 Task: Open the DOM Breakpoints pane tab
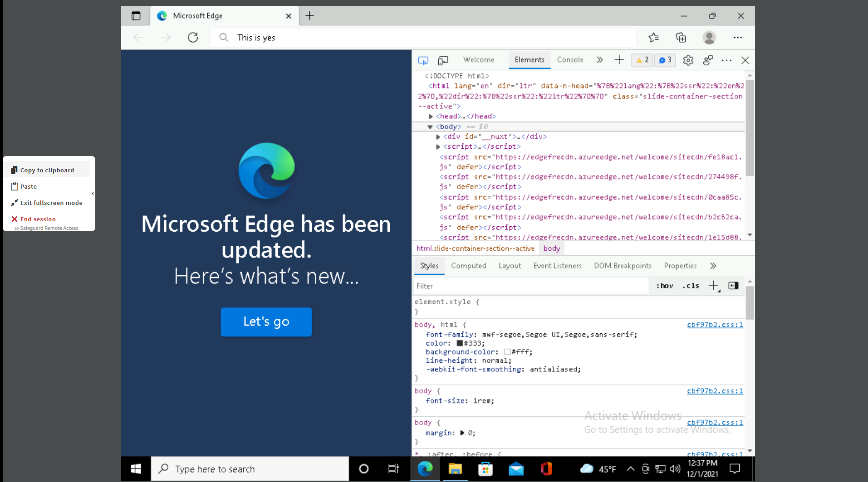pyautogui.click(x=623, y=266)
